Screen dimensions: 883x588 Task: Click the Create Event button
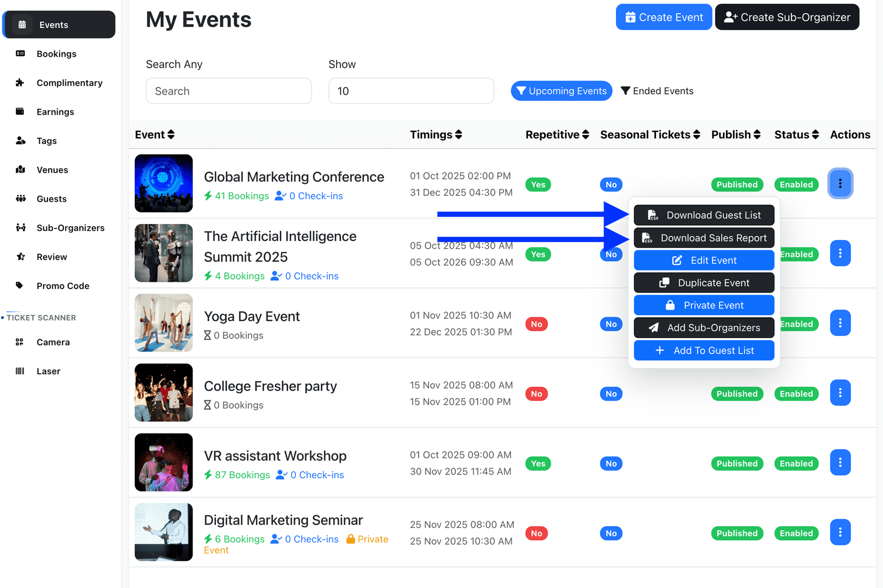(663, 17)
